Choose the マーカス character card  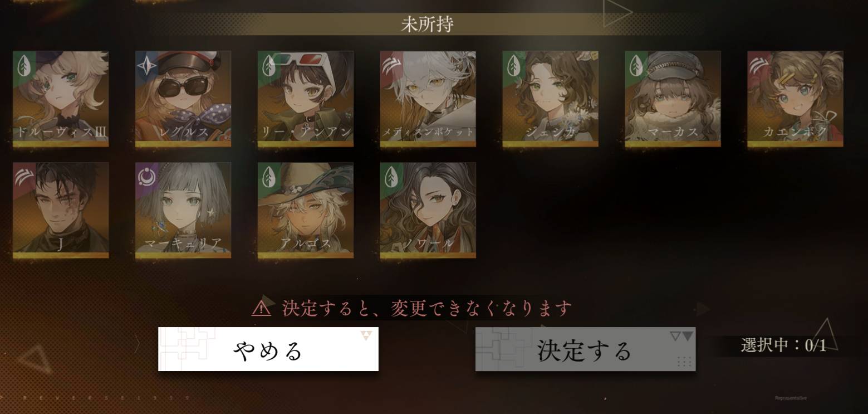673,99
